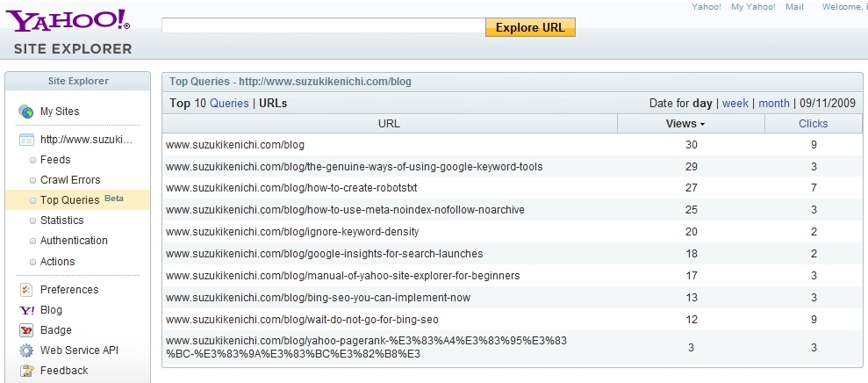This screenshot has width=868, height=383.
Task: Click the bullet icon next to Authentication
Action: pyautogui.click(x=33, y=241)
